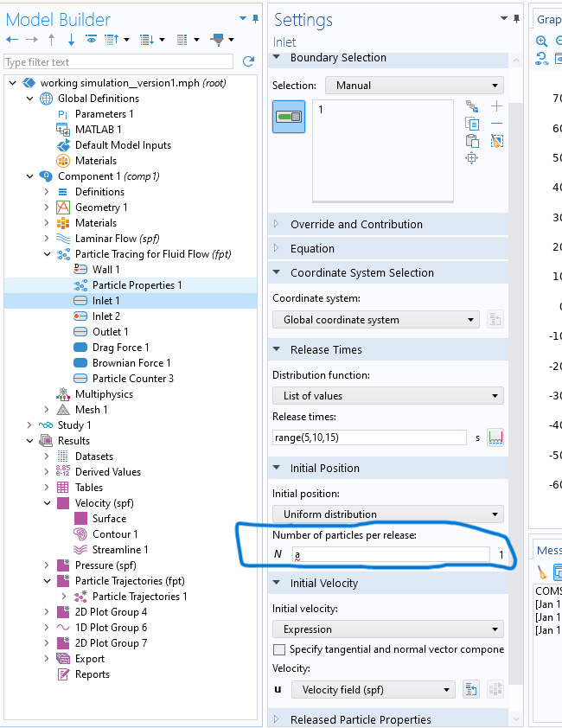This screenshot has width=562, height=728.
Task: Click the Clear Selection broom icon
Action: [497, 141]
